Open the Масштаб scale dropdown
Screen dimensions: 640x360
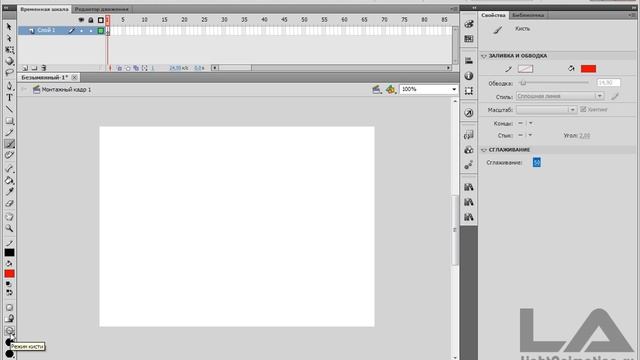[x=546, y=109]
